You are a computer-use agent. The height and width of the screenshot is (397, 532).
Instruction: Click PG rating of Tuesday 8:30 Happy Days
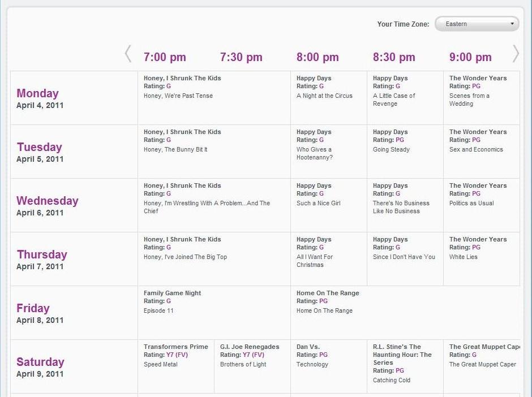coord(400,140)
